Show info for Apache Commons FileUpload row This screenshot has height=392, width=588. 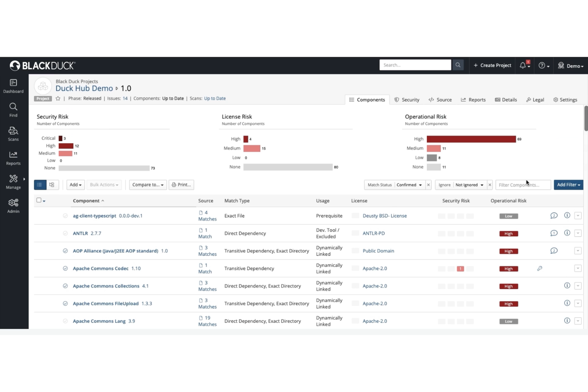pos(567,303)
